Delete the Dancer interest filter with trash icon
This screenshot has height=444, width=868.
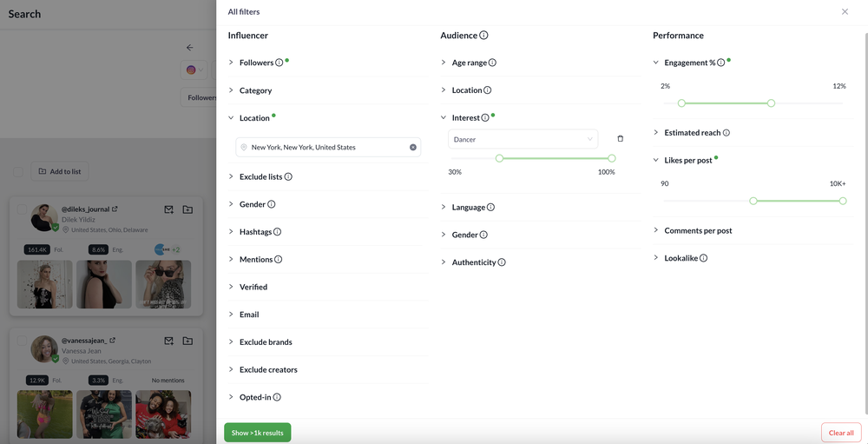[x=620, y=138]
